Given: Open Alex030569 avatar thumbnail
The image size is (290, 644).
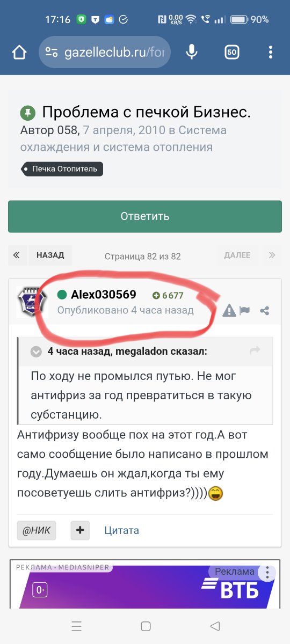Looking at the screenshot, I should [x=32, y=302].
